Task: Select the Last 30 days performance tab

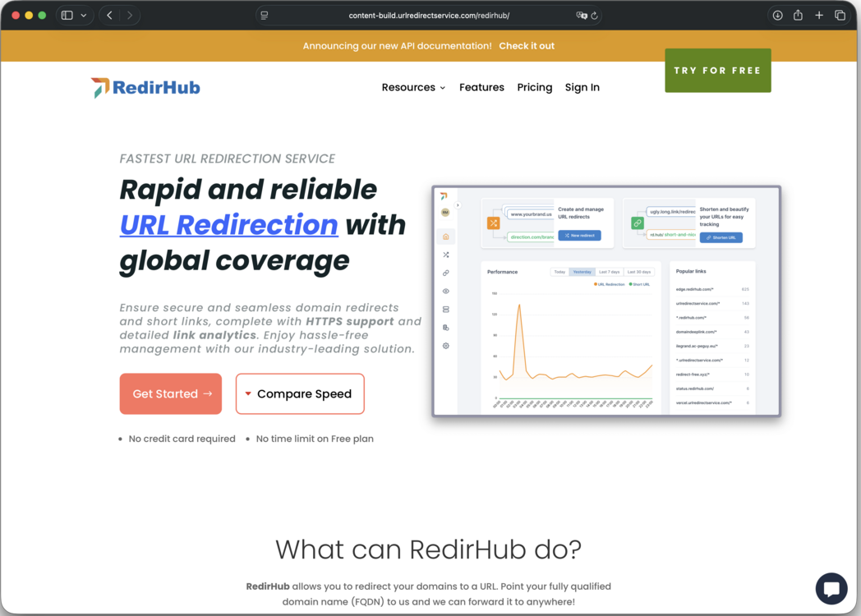Action: pos(638,272)
